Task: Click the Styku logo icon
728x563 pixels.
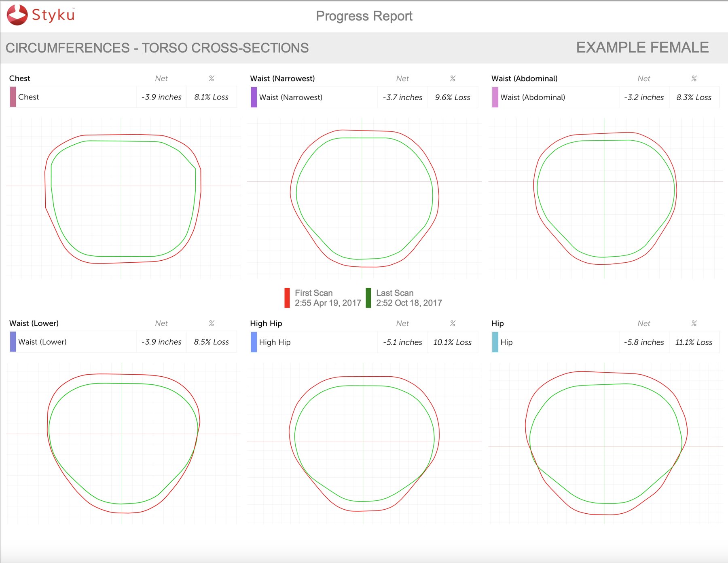Action: 17,15
